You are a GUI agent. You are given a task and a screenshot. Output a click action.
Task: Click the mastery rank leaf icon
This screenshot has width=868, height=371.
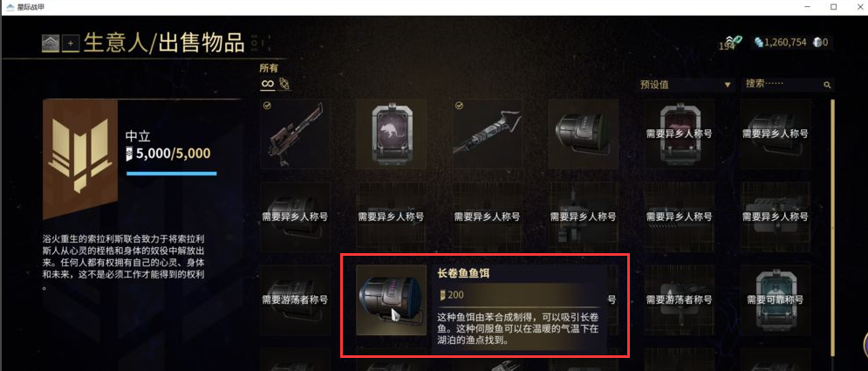point(737,40)
